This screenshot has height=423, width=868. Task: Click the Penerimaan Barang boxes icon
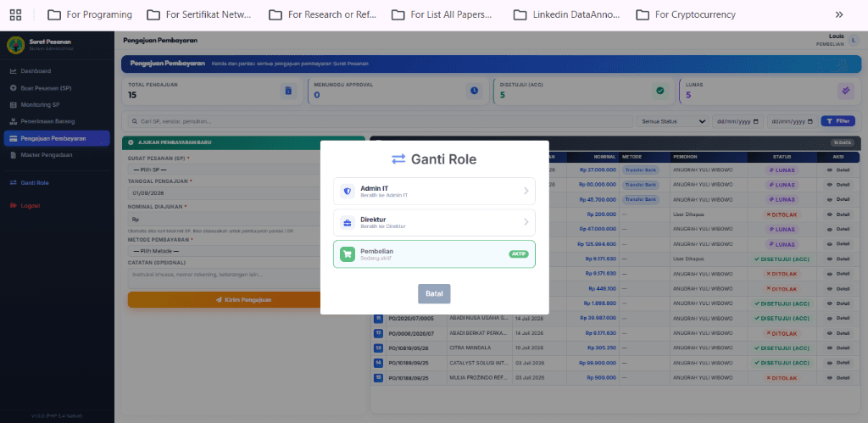[14, 121]
